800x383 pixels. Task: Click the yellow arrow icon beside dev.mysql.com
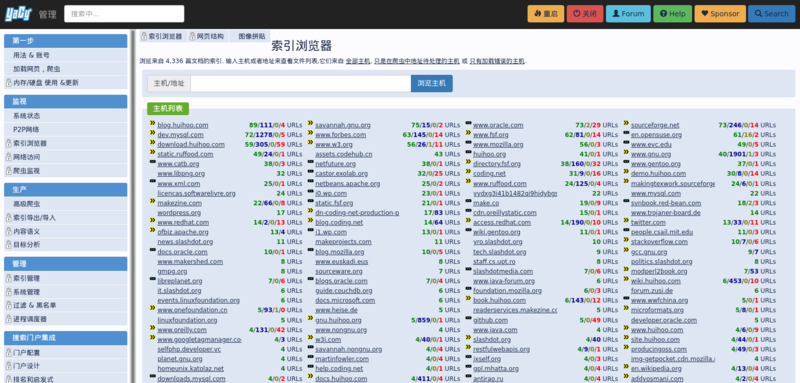pyautogui.click(x=153, y=133)
